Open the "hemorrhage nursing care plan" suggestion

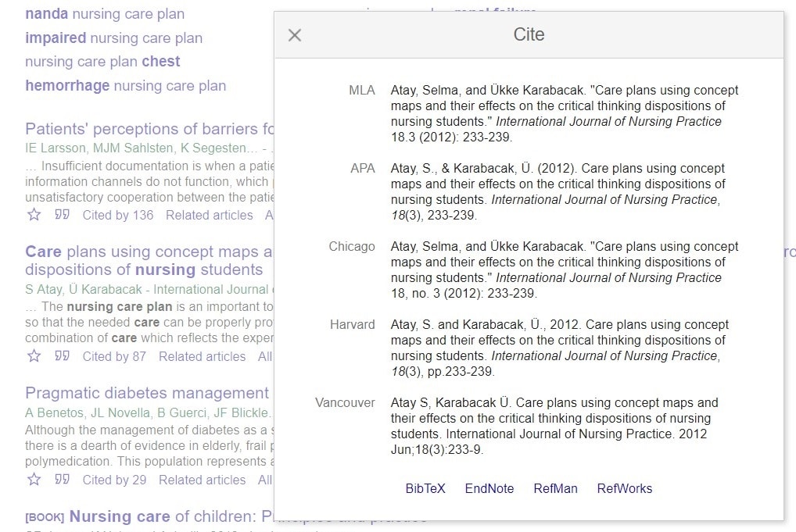[124, 85]
